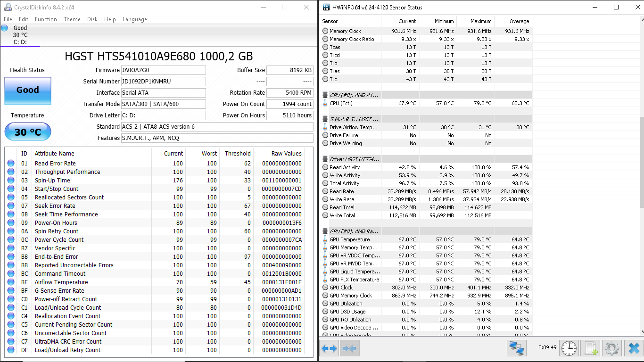
Task: Open the Disk menu
Action: pos(92,19)
